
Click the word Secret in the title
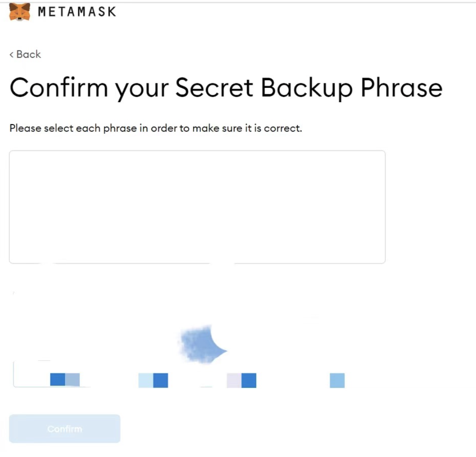(x=214, y=87)
